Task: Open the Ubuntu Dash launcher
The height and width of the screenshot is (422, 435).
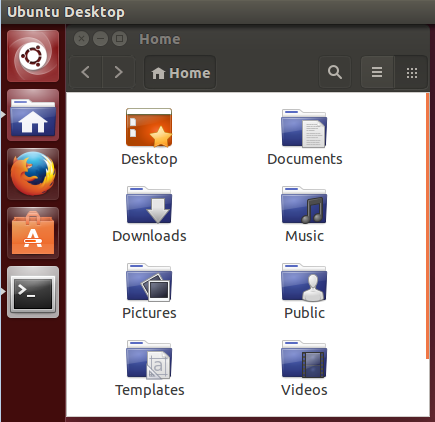Action: [33, 56]
